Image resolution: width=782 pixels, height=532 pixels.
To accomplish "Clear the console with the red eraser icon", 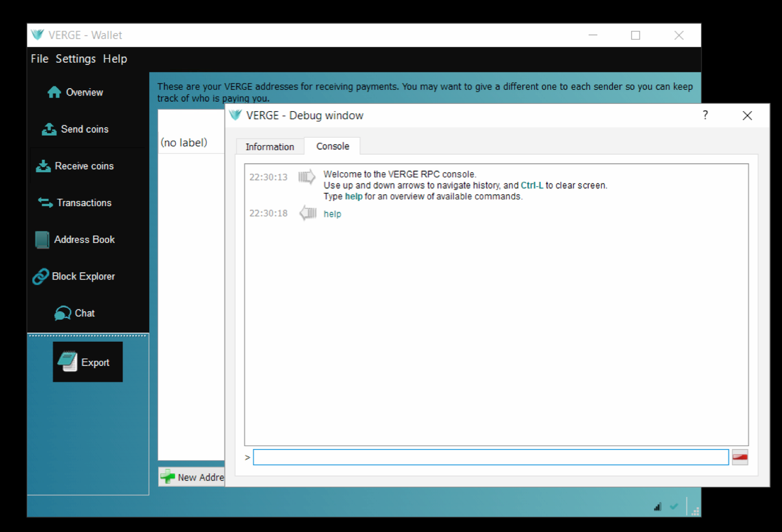I will tap(740, 457).
